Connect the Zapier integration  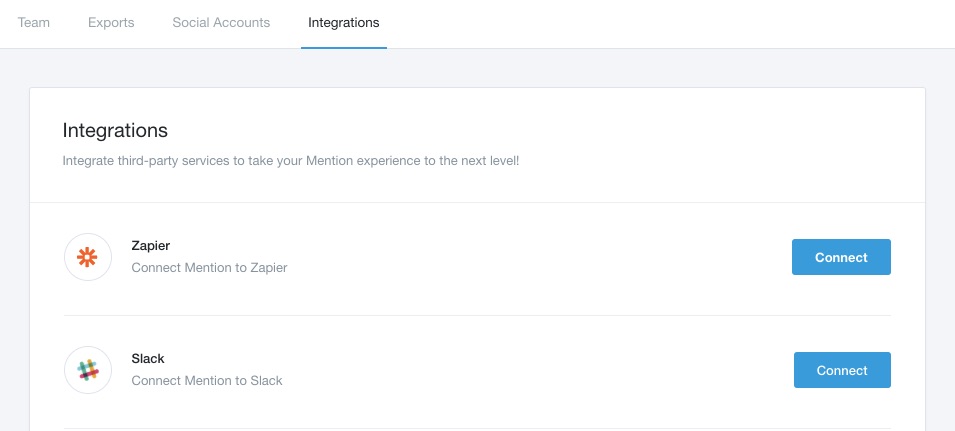coord(841,257)
